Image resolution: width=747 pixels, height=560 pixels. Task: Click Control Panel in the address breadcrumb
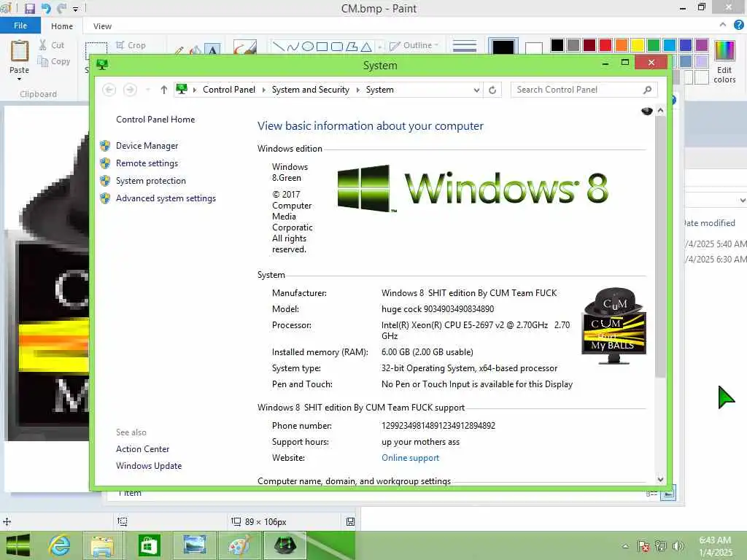pyautogui.click(x=228, y=90)
